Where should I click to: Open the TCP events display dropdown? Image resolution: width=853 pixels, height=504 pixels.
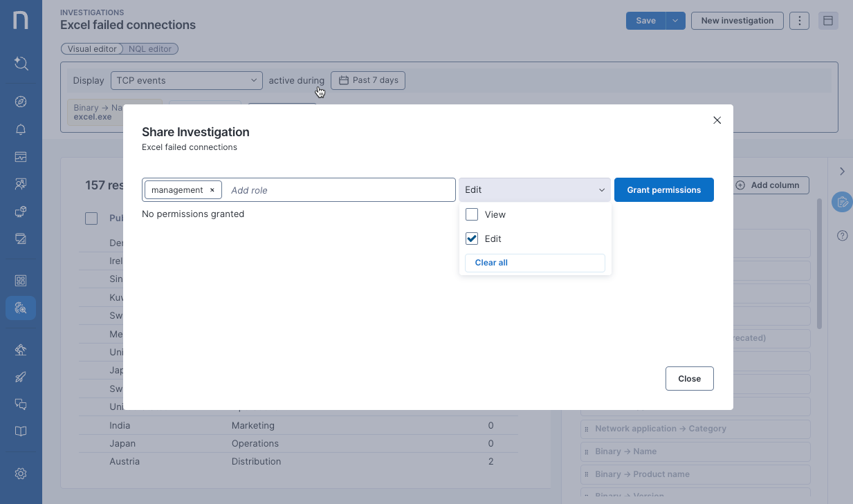[186, 80]
